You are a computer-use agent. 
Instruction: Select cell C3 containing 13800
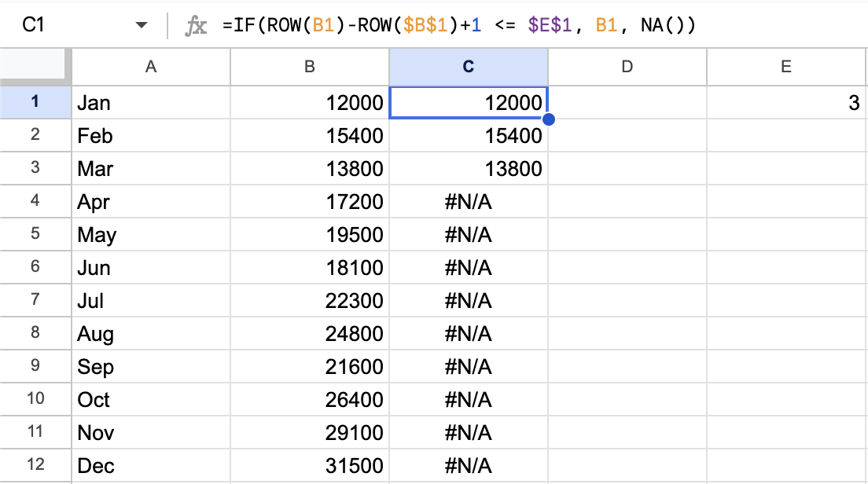click(x=469, y=168)
